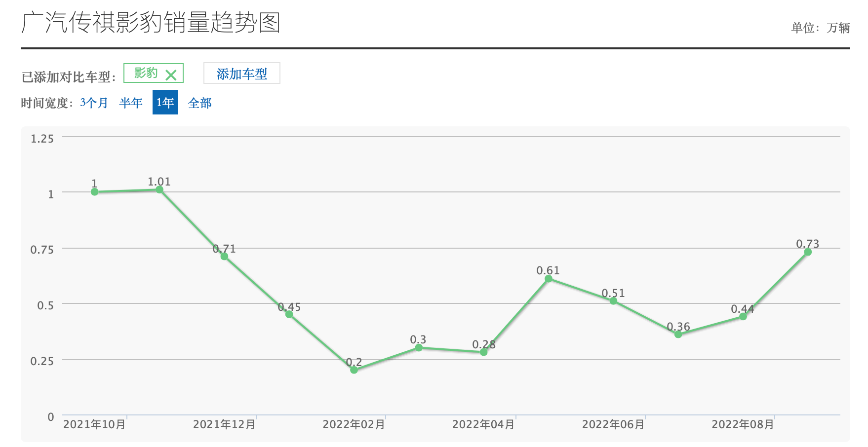868x447 pixels.
Task: Click the 0.73 data point at line end
Action: [x=808, y=252]
